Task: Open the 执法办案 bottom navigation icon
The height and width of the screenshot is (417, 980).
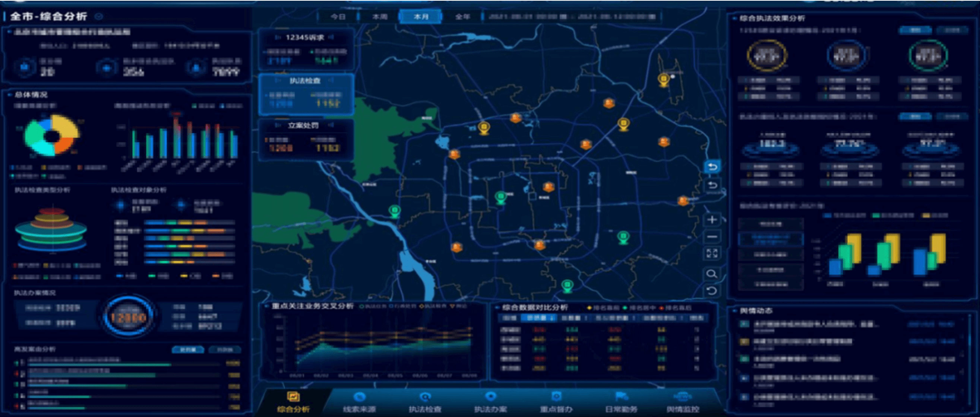Action: point(491,397)
